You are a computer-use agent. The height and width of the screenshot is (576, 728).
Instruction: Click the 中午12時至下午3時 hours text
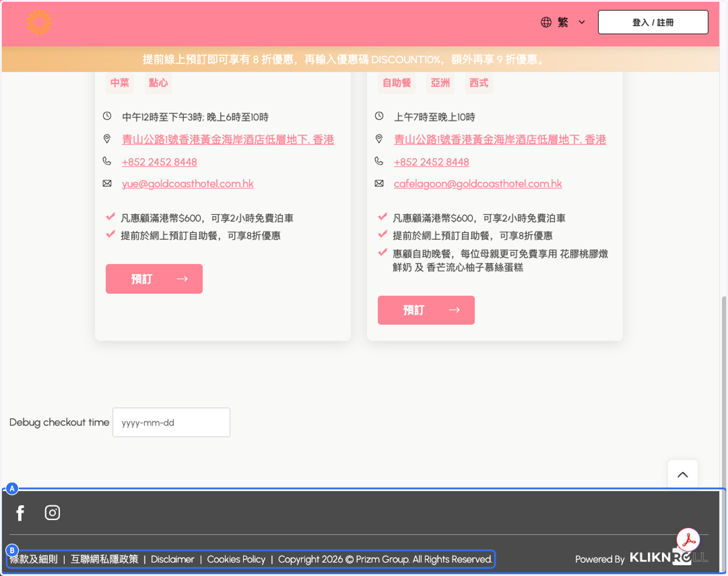195,117
